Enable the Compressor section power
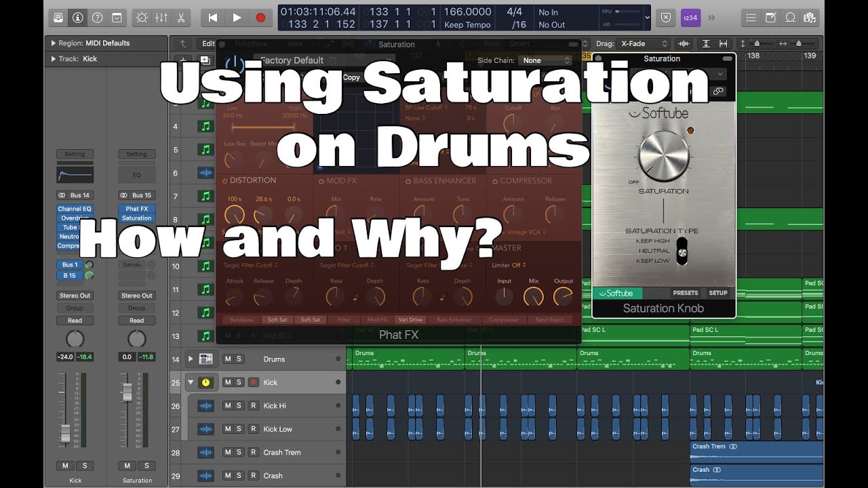This screenshot has height=488, width=868. 495,181
